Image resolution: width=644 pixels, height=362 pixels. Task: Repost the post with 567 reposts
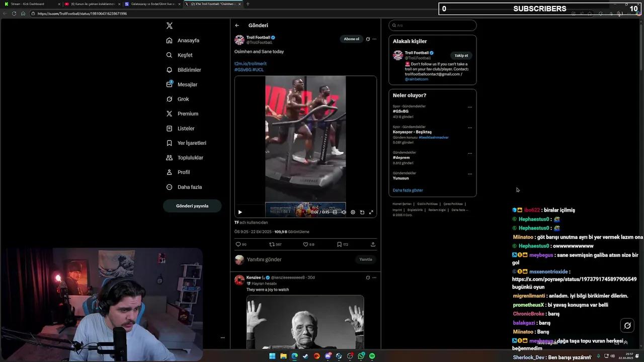pyautogui.click(x=275, y=244)
